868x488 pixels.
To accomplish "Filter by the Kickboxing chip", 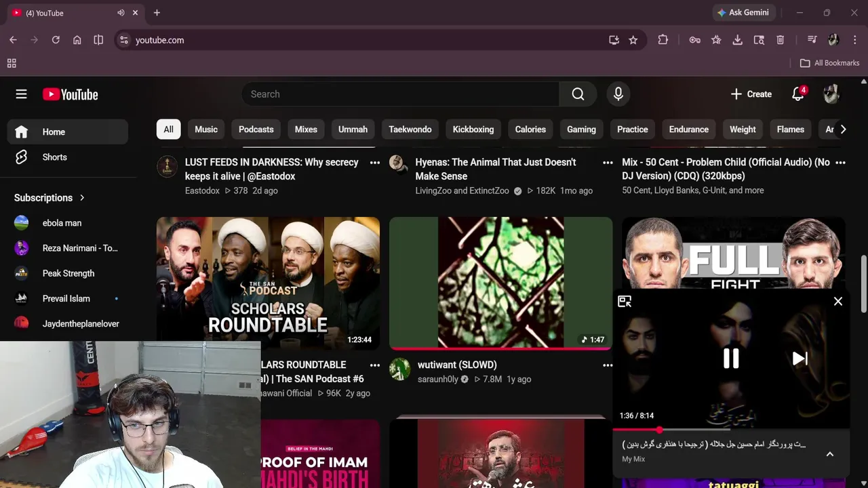I will coord(473,129).
